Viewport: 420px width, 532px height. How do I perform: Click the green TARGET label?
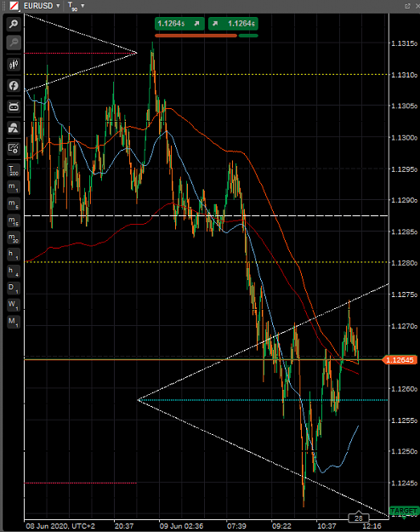(x=403, y=511)
